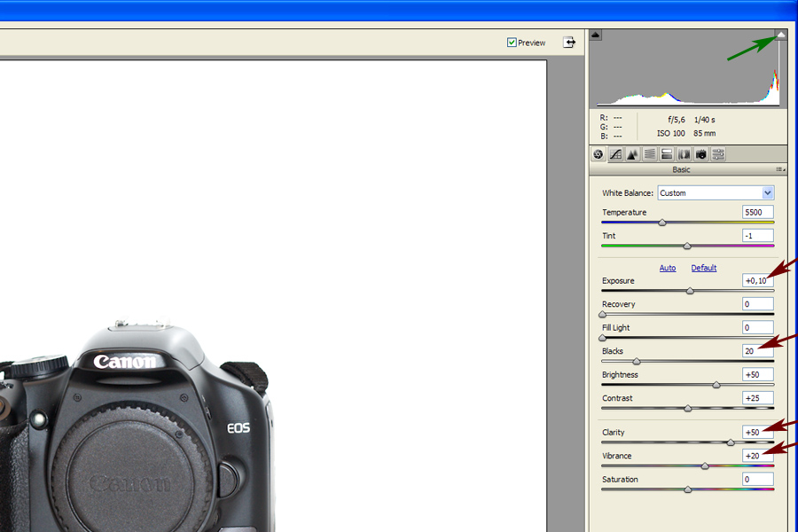The width and height of the screenshot is (798, 532).
Task: Click the ISO 100 metadata text
Action: point(671,133)
